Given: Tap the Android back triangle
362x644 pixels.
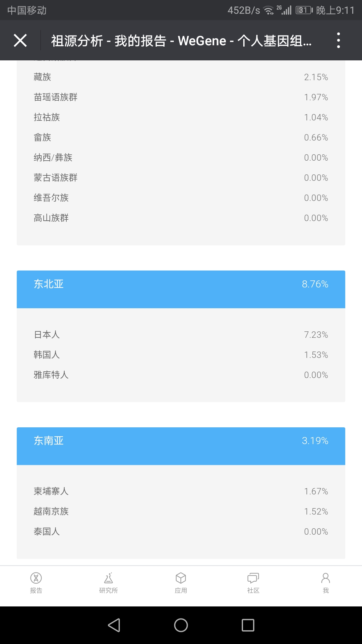Looking at the screenshot, I should pos(114,625).
